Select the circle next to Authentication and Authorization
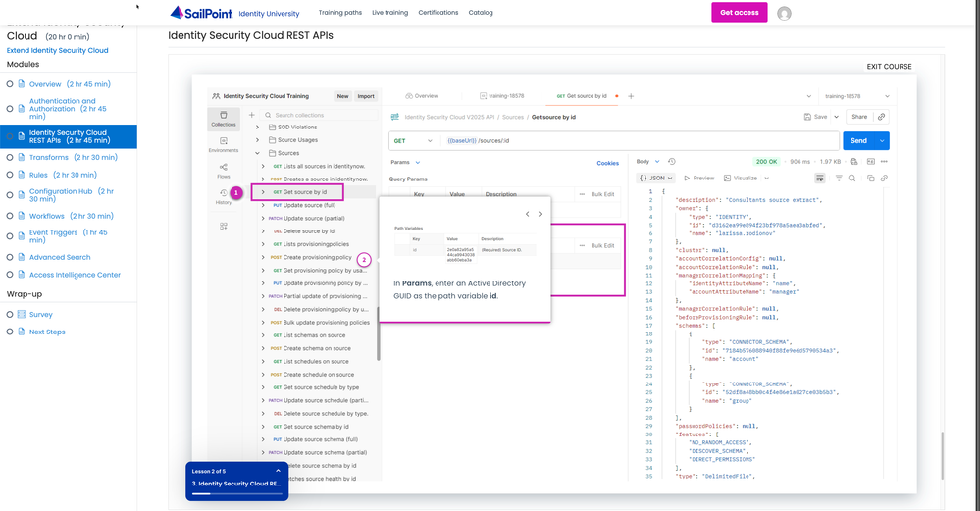 (10, 109)
